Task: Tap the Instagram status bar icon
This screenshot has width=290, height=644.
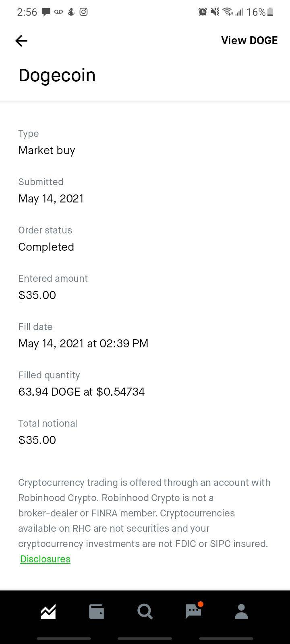Action: (x=83, y=12)
